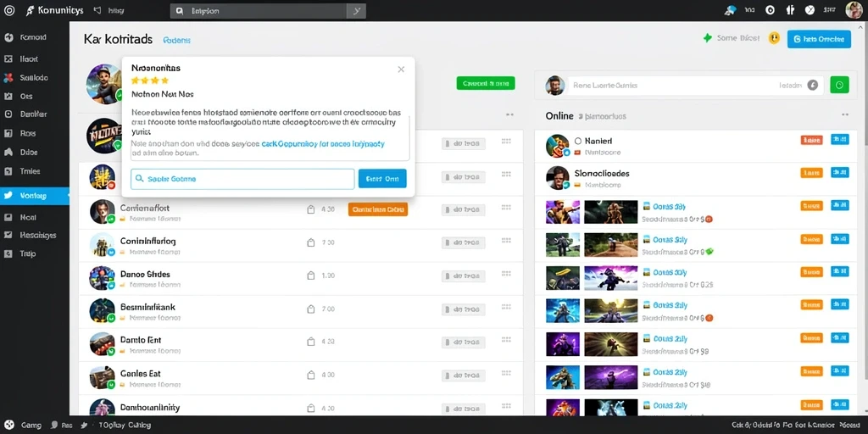Open the Trap sidebar item
Viewport: 868px width, 434px height.
click(28, 253)
